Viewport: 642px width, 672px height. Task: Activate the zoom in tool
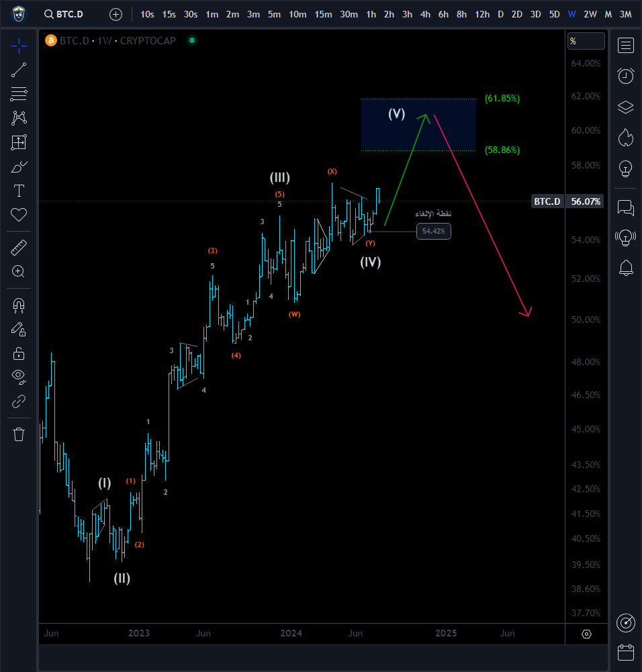(x=19, y=271)
